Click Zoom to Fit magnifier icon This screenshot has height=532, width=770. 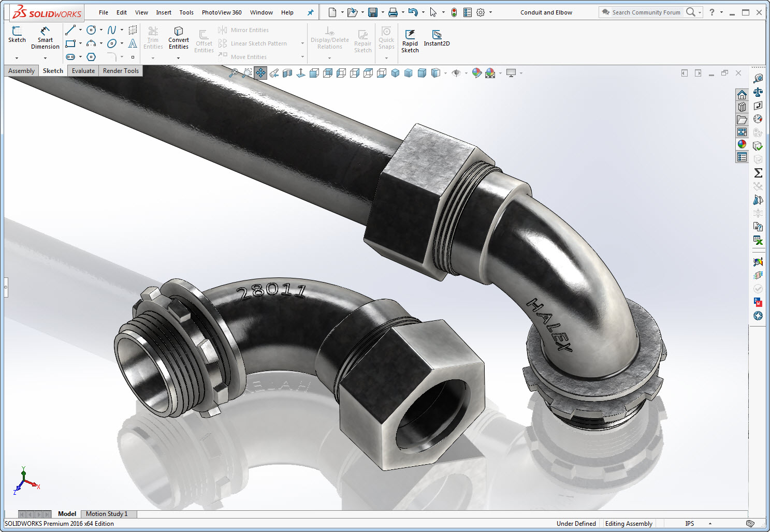[234, 73]
